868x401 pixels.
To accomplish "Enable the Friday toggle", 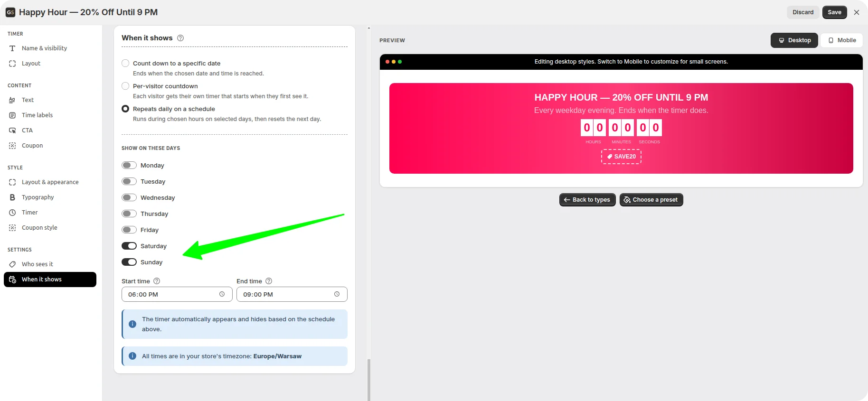I will (x=129, y=230).
